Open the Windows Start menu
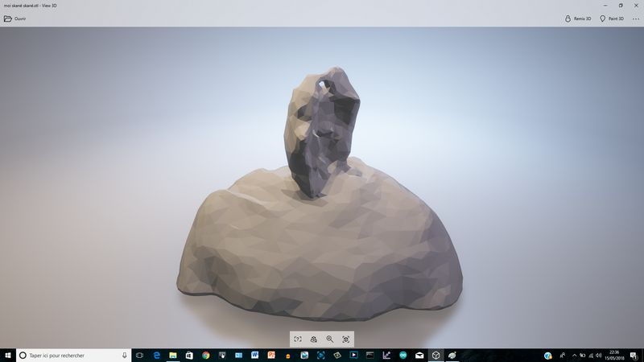The height and width of the screenshot is (362, 644). (7, 355)
